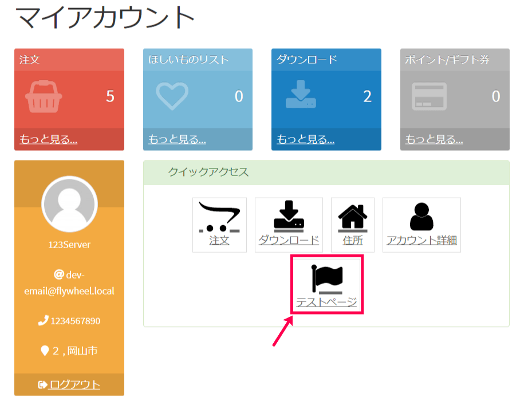Click the username 123Server
Viewport: 532px width, 400px height.
(x=69, y=245)
